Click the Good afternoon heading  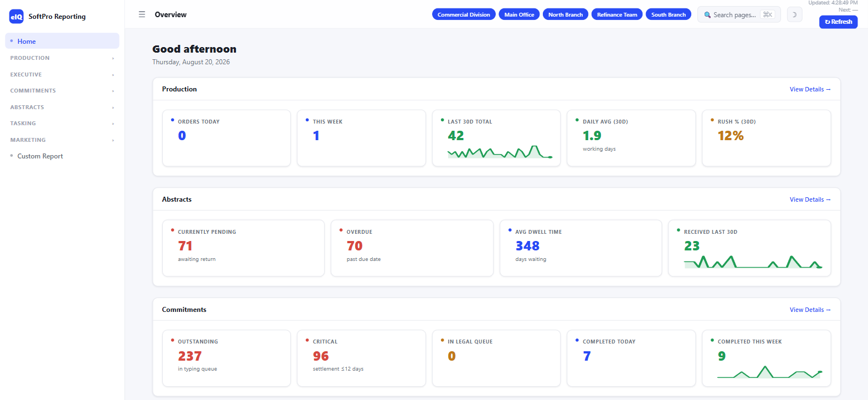(x=194, y=49)
